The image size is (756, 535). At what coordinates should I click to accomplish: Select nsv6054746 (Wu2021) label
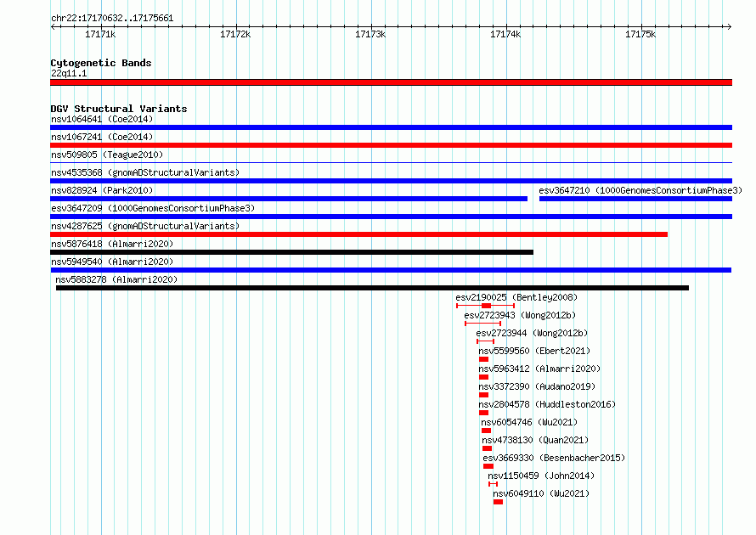click(529, 422)
